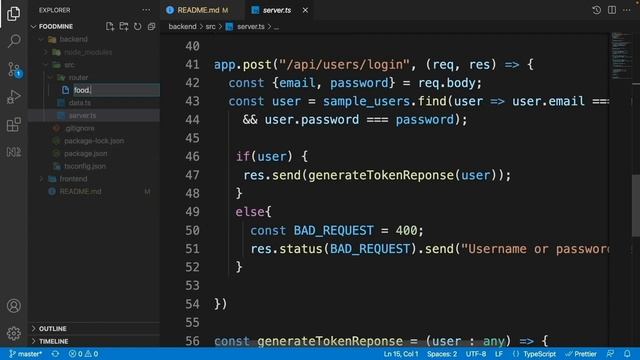Click the editor vertical scrollbar thumb
Screen dimensions: 640x360
636,205
